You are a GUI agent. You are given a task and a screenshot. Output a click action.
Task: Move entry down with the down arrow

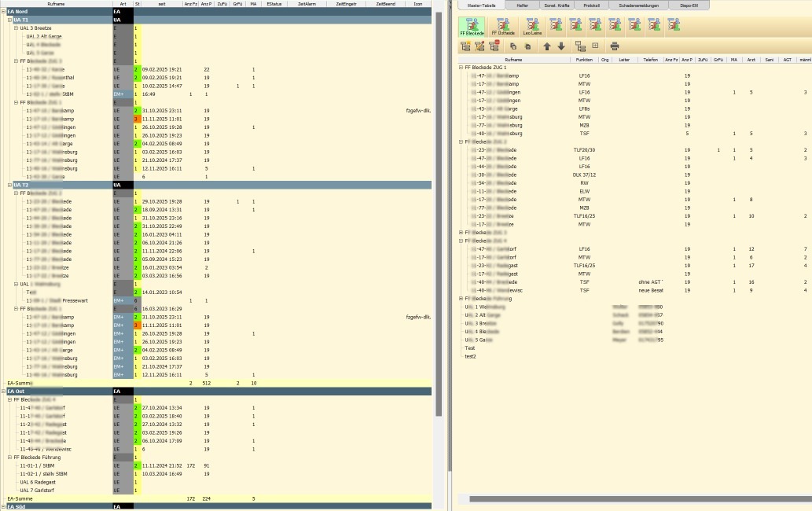click(561, 46)
